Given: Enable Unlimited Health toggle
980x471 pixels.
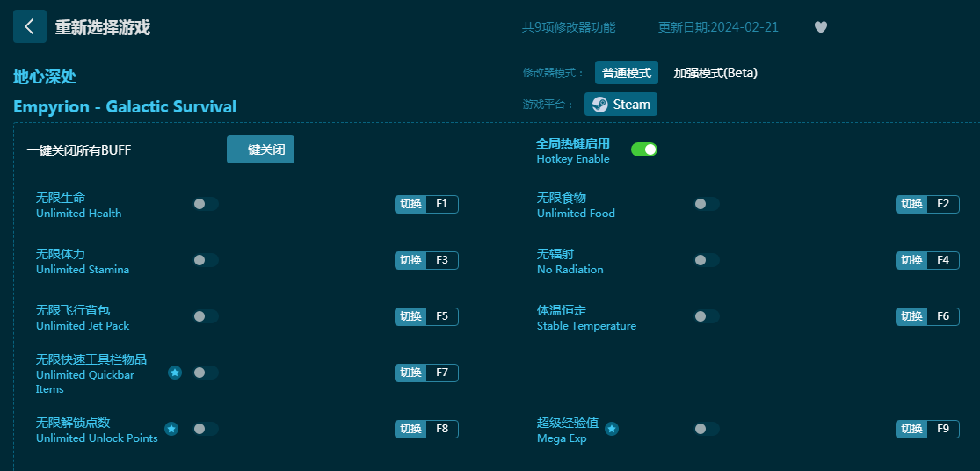Looking at the screenshot, I should click(x=206, y=204).
